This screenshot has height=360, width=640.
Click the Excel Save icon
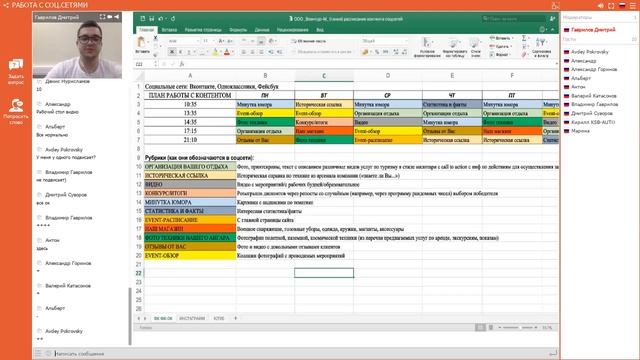[151, 19]
